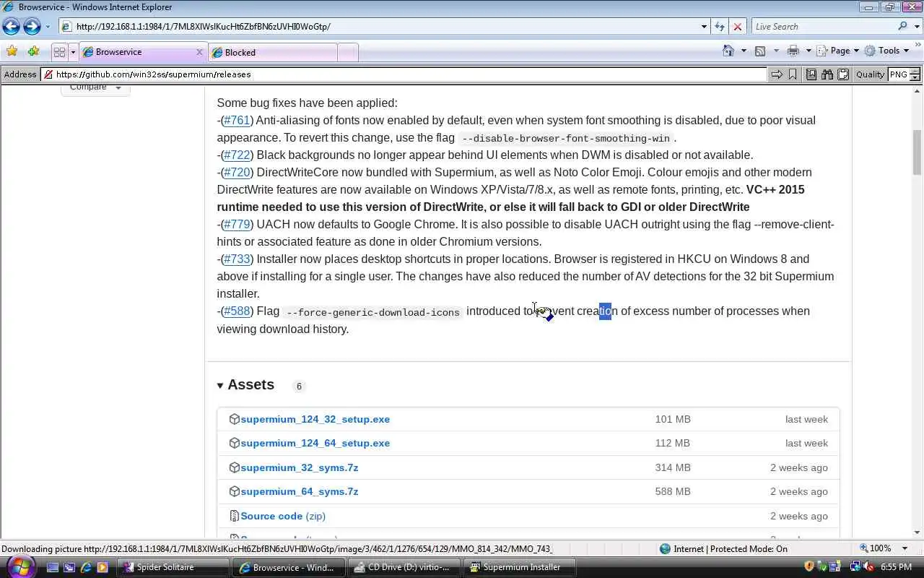The height and width of the screenshot is (578, 924).
Task: Click the Refresh icon beside the address bar
Action: click(719, 27)
